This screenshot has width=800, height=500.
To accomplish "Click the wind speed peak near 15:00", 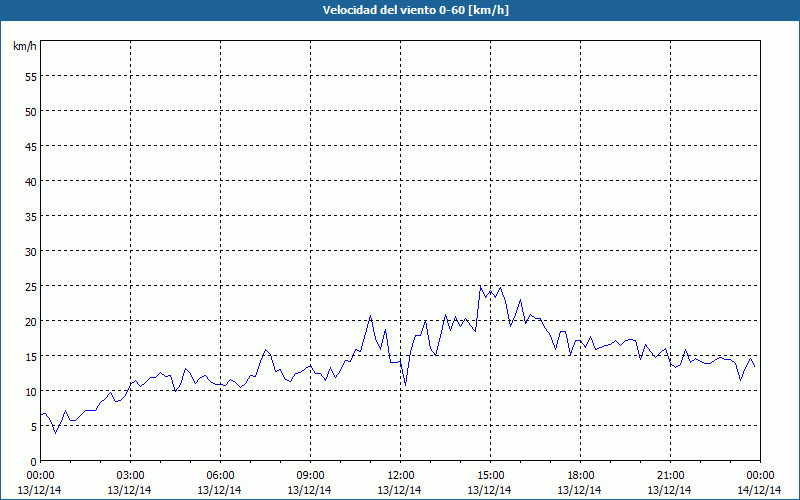I will 480,286.
